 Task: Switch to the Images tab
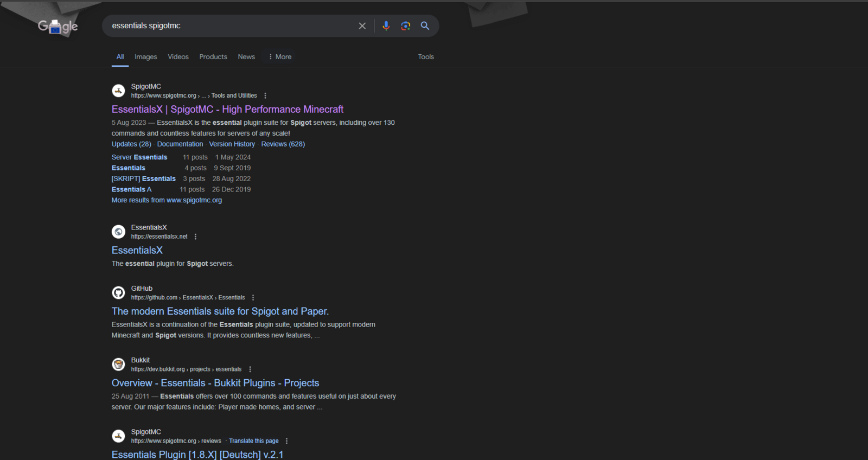point(146,57)
